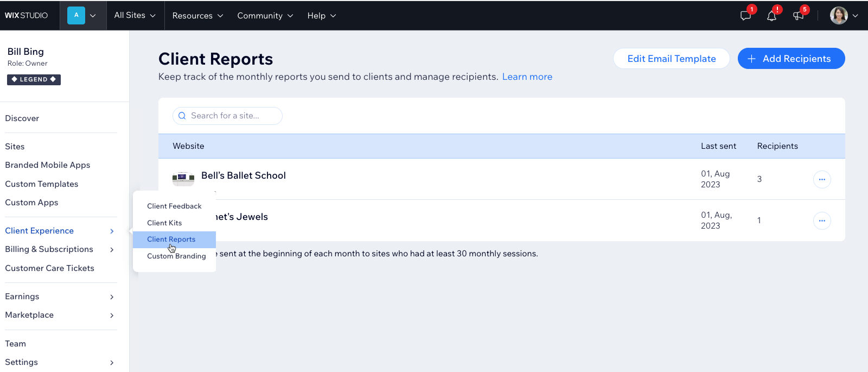Choose Custom Branding in the flyout menu
Viewport: 868px width, 372px height.
click(x=176, y=256)
